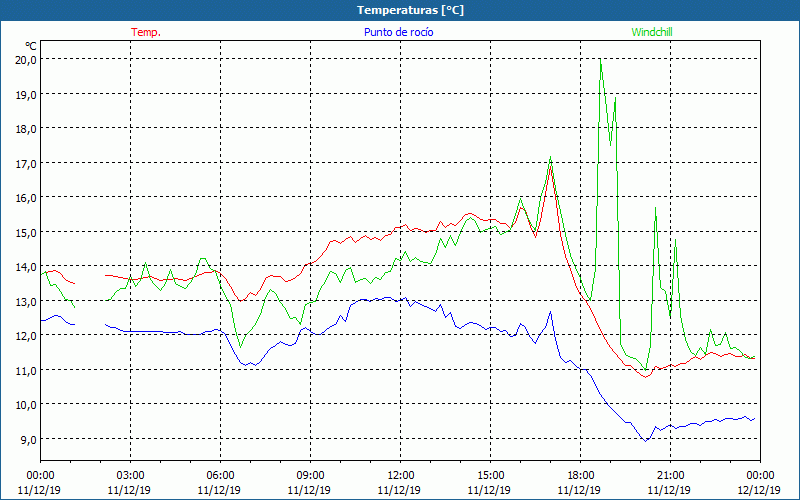
Task: Click the 12/12/19 date label
Action: 759,490
